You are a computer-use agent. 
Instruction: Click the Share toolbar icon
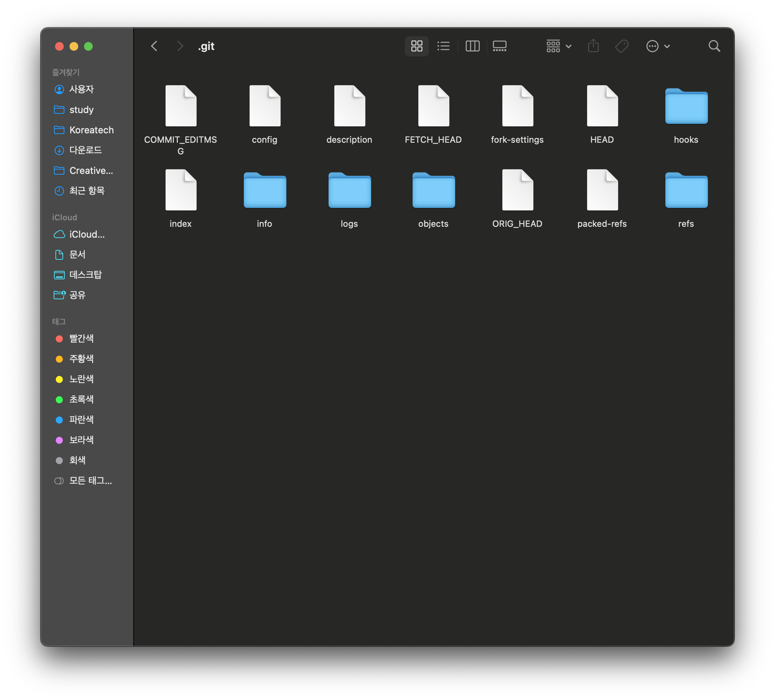click(x=593, y=46)
